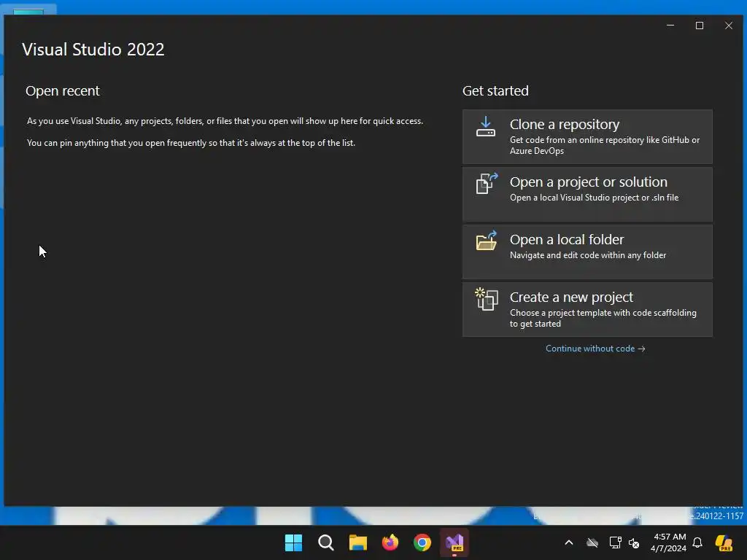Click the Open a local folder icon

tap(487, 241)
